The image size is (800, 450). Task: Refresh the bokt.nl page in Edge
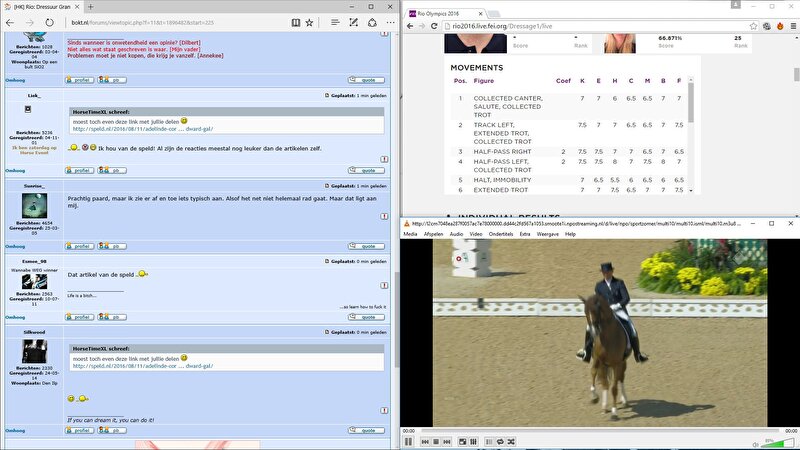[49, 22]
